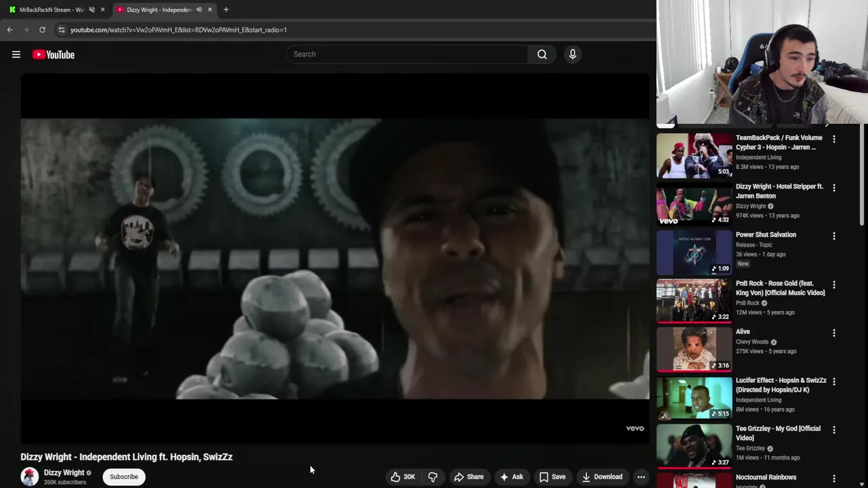Open Alive by Chevy Woods thumbnail
The height and width of the screenshot is (488, 868).
coord(694,349)
